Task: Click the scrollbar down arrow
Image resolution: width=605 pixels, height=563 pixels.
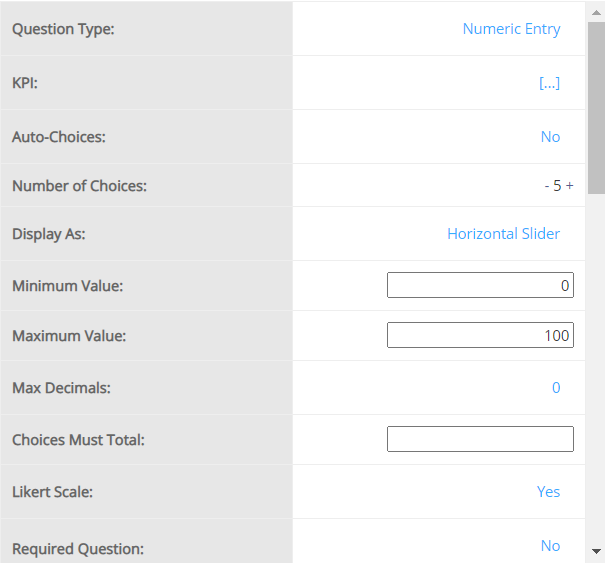Action: coord(596,551)
